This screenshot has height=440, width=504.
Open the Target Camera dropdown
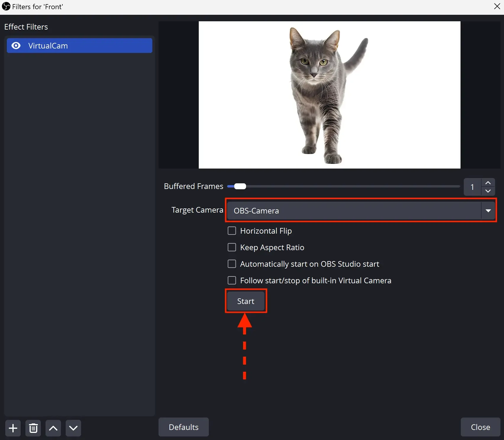(488, 211)
